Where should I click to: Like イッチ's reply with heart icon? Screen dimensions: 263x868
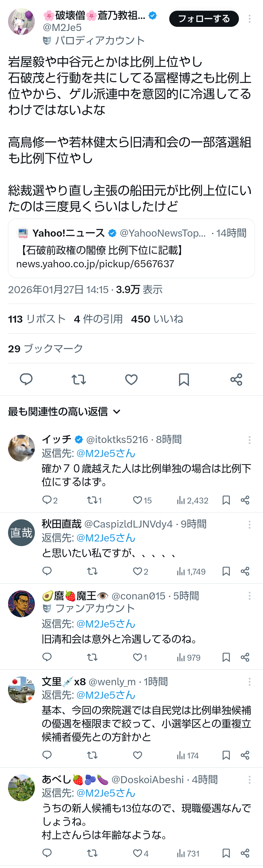point(137,500)
